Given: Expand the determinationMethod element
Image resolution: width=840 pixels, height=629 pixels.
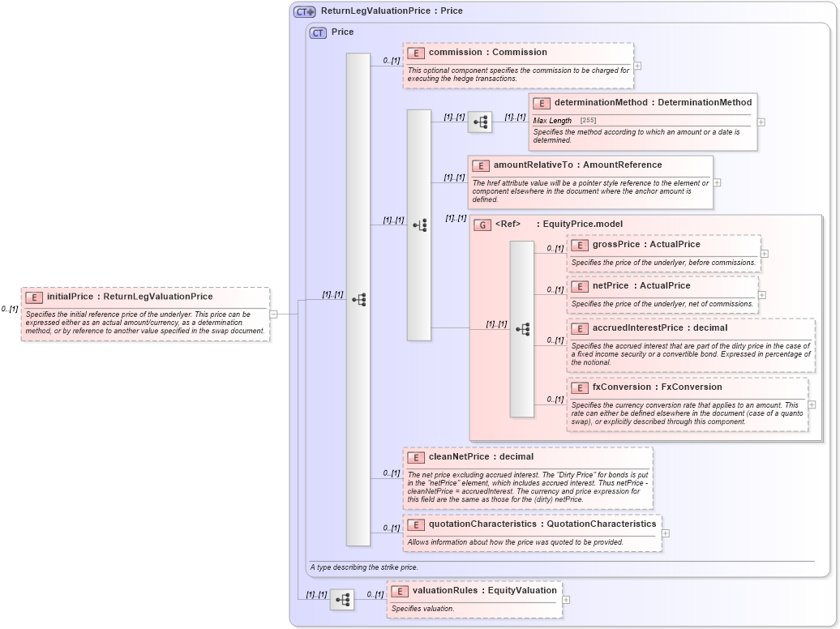Looking at the screenshot, I should click(x=761, y=122).
